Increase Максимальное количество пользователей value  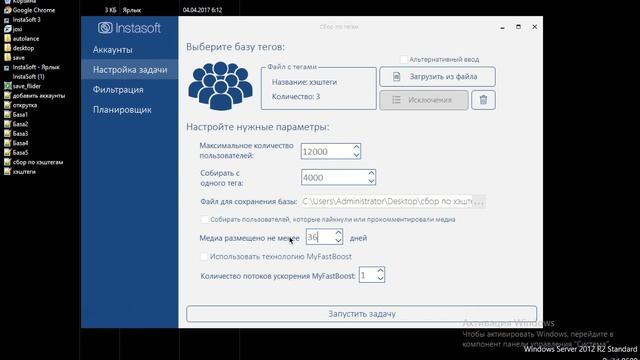pos(356,147)
